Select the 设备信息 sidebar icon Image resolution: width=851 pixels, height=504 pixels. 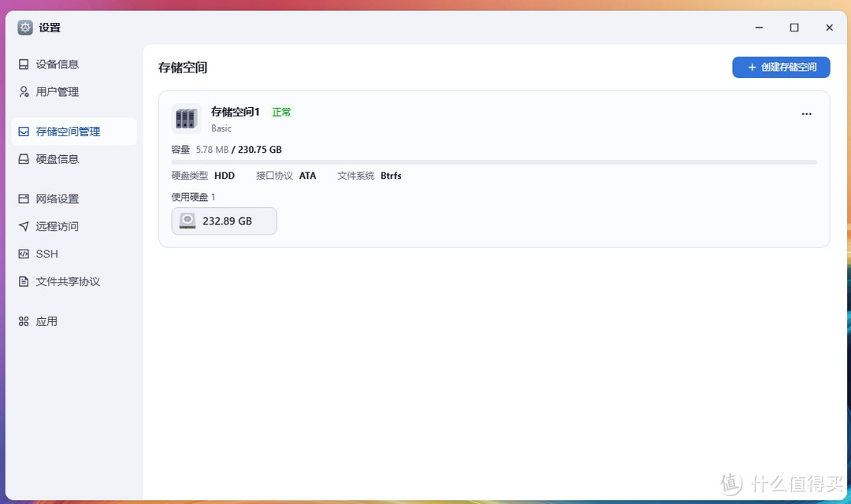point(24,64)
